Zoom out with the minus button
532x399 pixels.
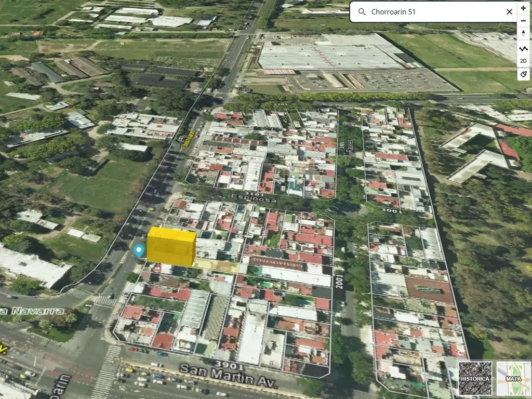pos(523,22)
